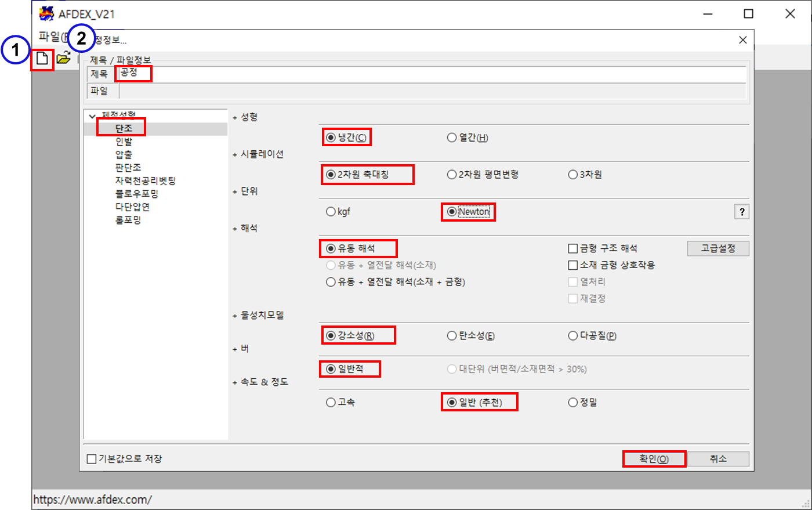This screenshot has height=510, width=812.
Task: Open the 파일 menu
Action: pyautogui.click(x=50, y=37)
